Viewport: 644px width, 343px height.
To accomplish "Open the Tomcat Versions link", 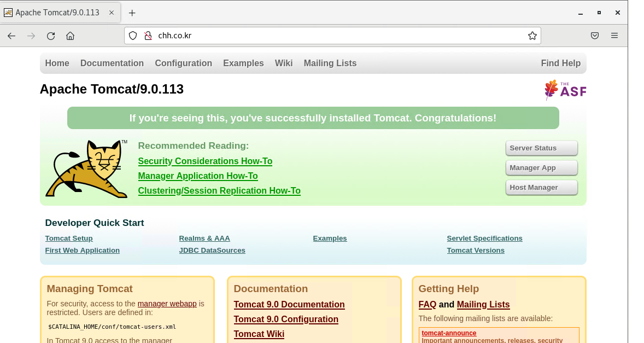I will point(476,250).
